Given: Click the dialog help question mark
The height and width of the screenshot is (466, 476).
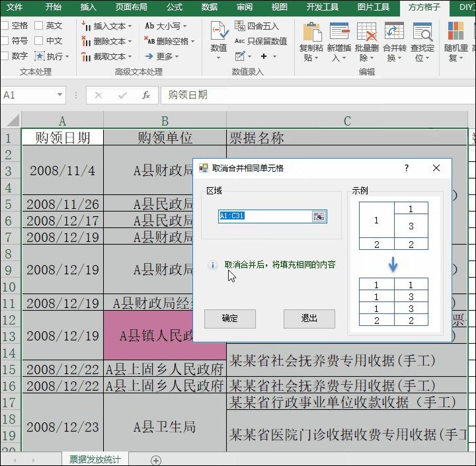Looking at the screenshot, I should (x=407, y=168).
